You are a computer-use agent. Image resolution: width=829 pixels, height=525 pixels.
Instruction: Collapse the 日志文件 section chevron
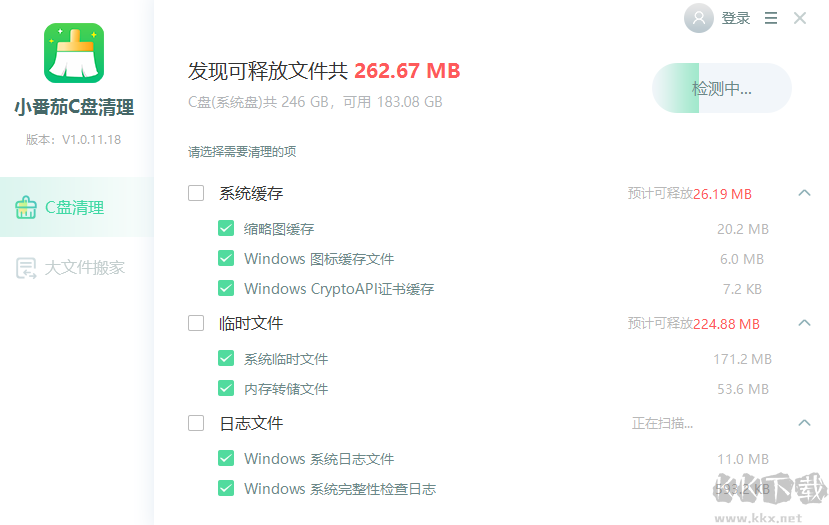tap(804, 423)
